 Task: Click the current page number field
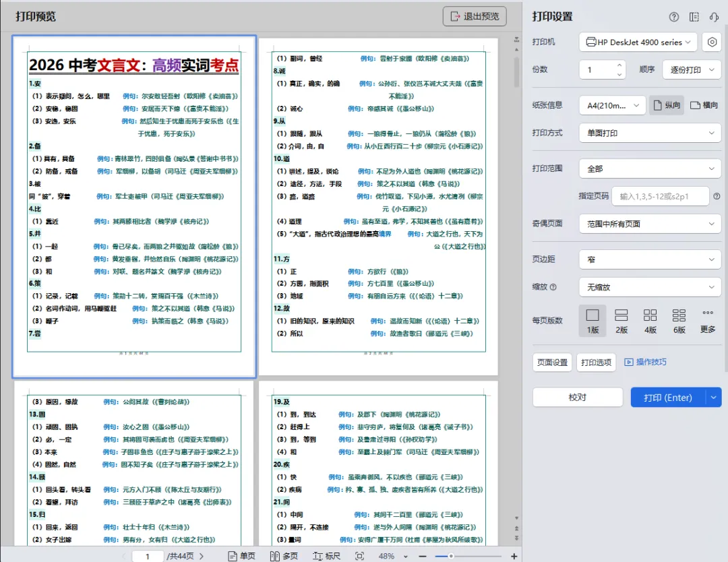[148, 556]
